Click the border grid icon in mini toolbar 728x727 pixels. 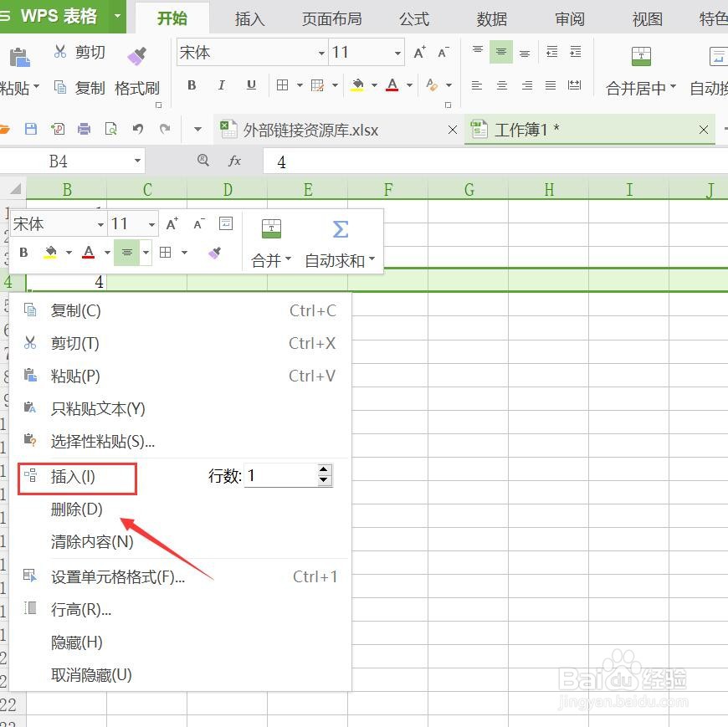click(164, 252)
